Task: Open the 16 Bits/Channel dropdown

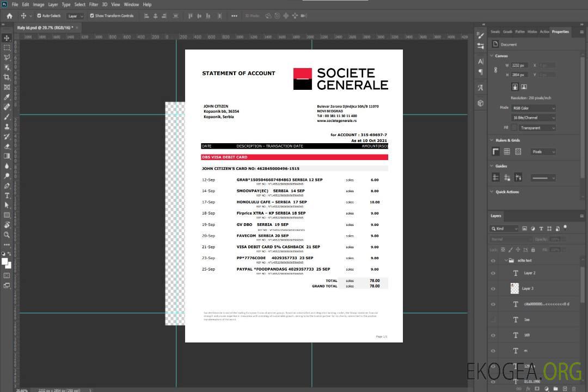Action: [533, 118]
